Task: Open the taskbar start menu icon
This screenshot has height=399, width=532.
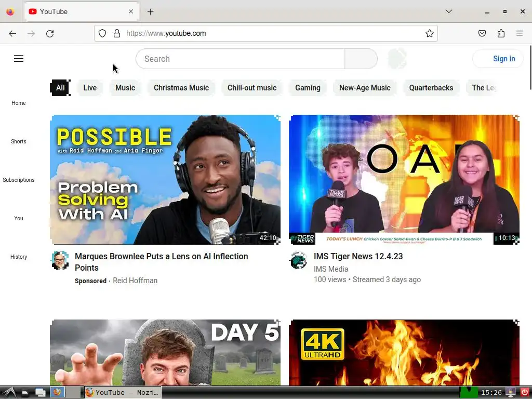Action: [9, 393]
